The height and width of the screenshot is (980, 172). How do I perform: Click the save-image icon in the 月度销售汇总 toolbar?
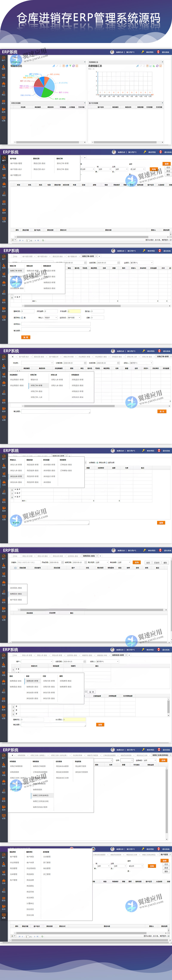click(161, 66)
